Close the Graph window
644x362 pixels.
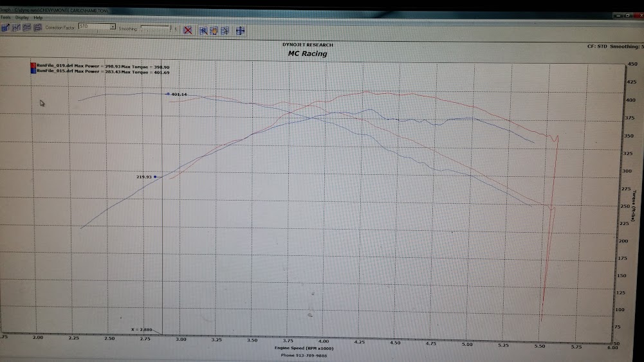coord(638,15)
